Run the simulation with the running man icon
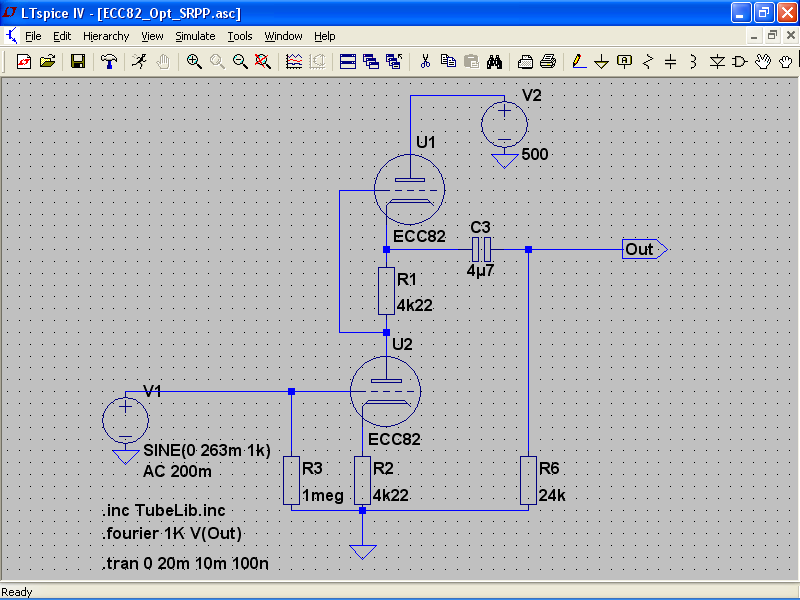This screenshot has height=600, width=800. [139, 62]
